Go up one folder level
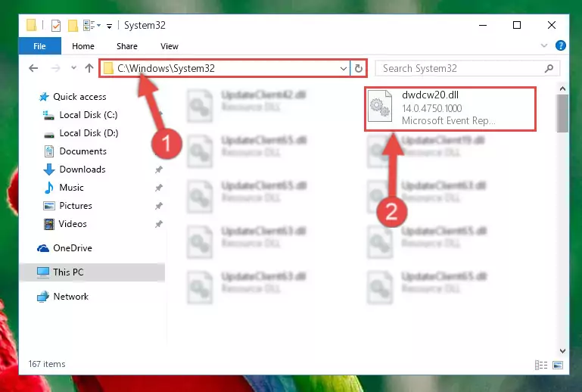The height and width of the screenshot is (392, 582). pos(89,68)
